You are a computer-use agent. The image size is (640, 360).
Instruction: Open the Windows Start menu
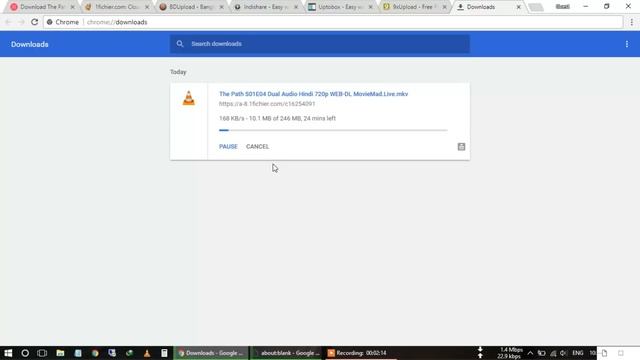8,353
